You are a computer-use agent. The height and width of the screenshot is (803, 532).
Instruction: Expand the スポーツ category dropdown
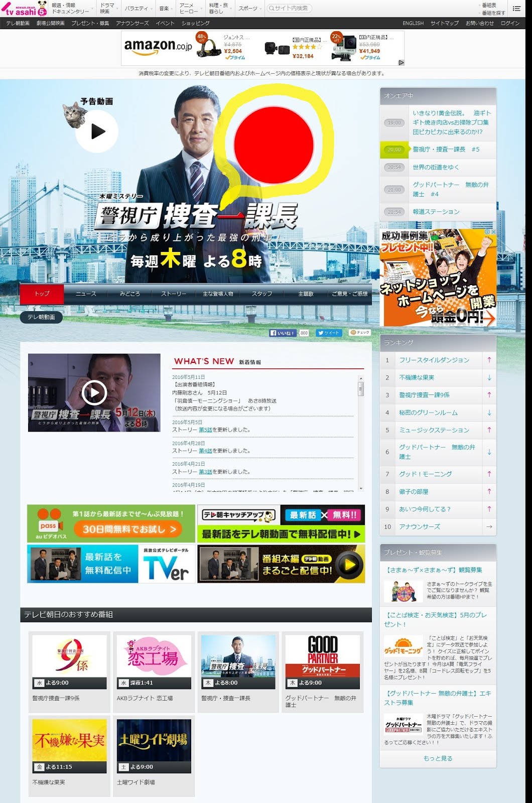pyautogui.click(x=250, y=9)
